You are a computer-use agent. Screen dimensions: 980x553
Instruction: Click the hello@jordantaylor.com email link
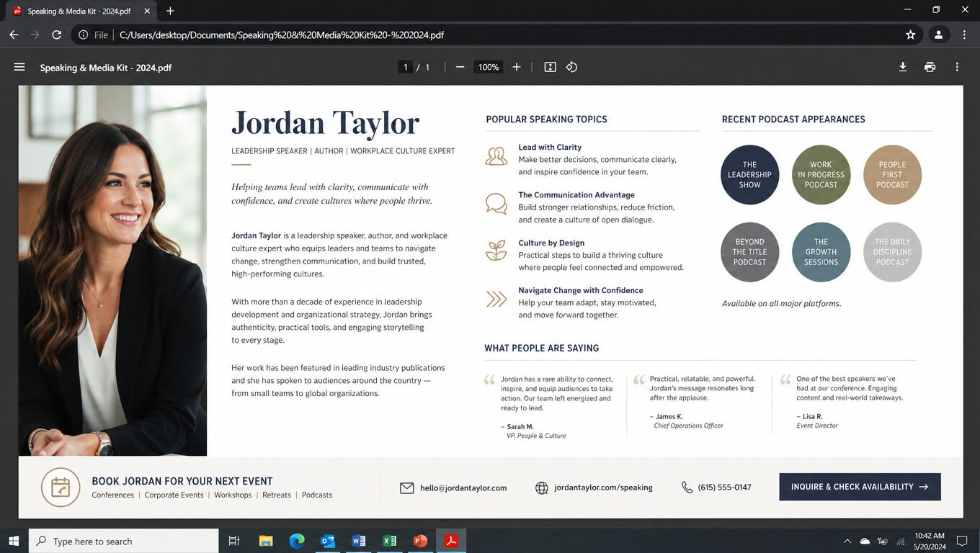[x=463, y=487]
